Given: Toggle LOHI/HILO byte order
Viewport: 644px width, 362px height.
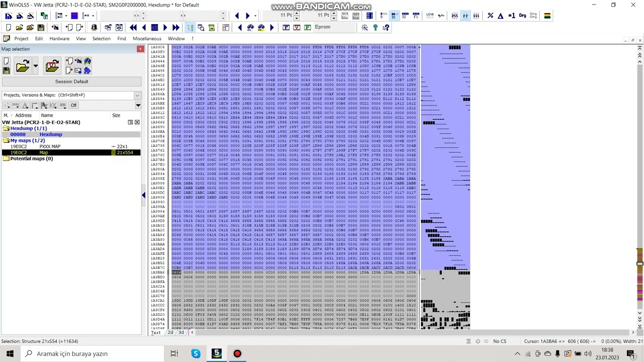Looking at the screenshot, I should [430, 16].
